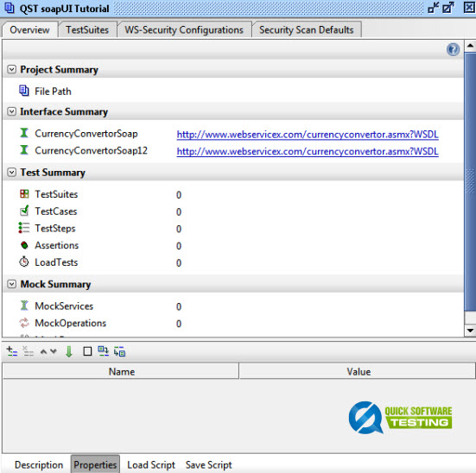Click the vertical scrollbar thumb
The width and height of the screenshot is (476, 473).
[x=470, y=181]
